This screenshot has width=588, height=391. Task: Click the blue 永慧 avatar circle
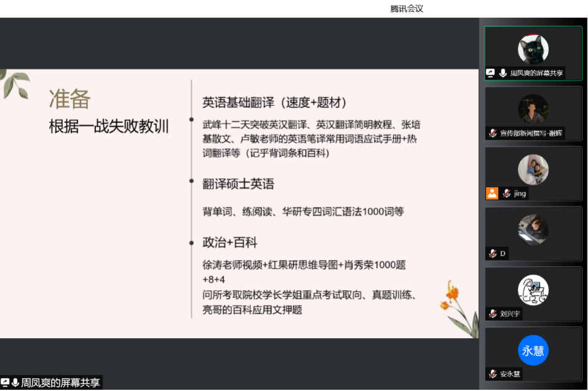[533, 350]
